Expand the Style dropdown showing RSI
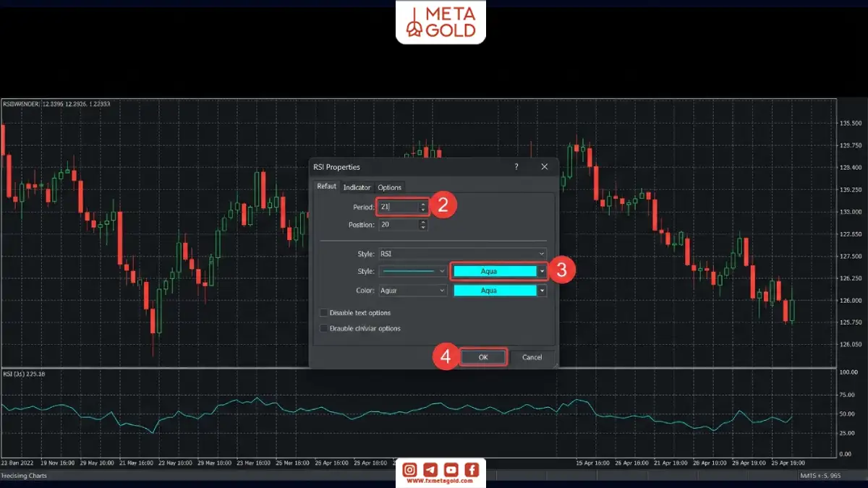 click(x=462, y=254)
